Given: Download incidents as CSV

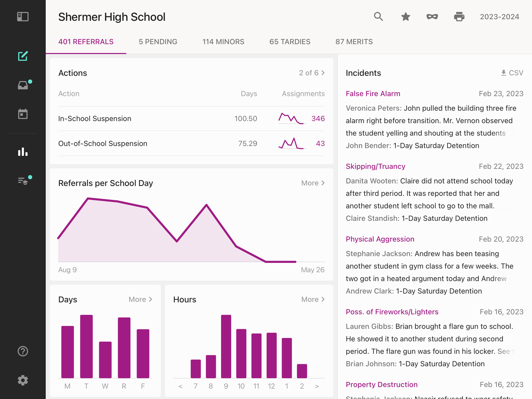Looking at the screenshot, I should [512, 73].
